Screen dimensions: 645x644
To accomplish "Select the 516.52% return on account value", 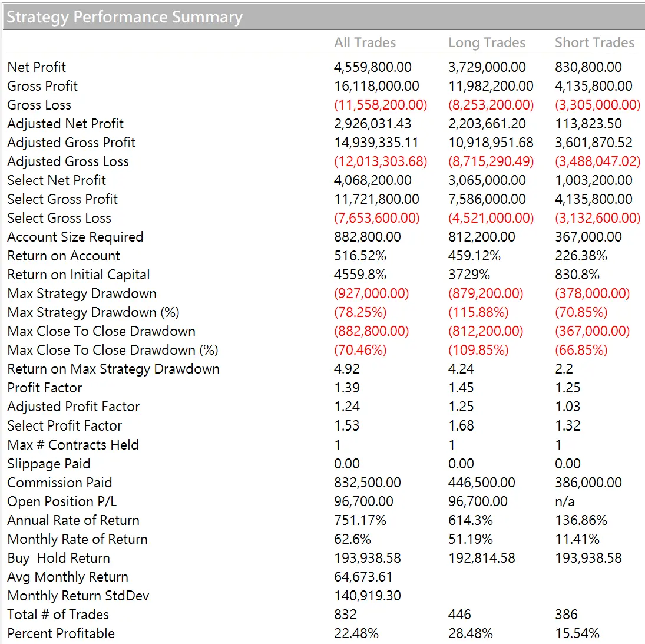I will (360, 256).
